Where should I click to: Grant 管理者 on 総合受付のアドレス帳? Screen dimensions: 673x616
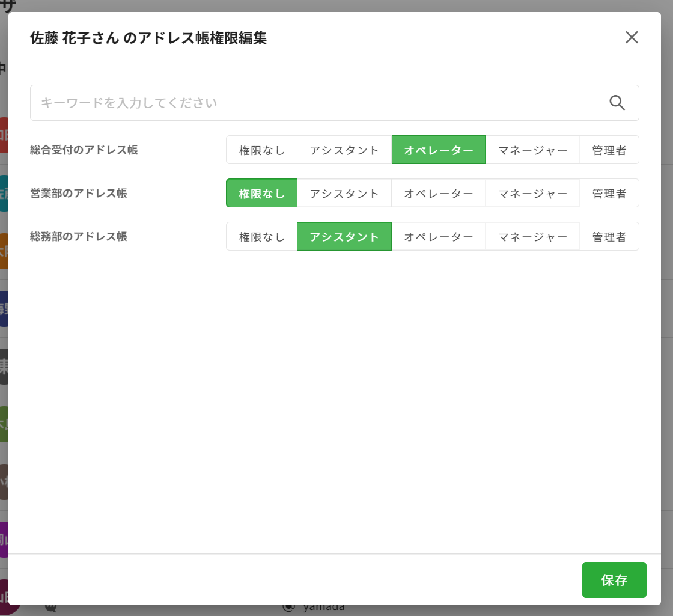(x=609, y=150)
